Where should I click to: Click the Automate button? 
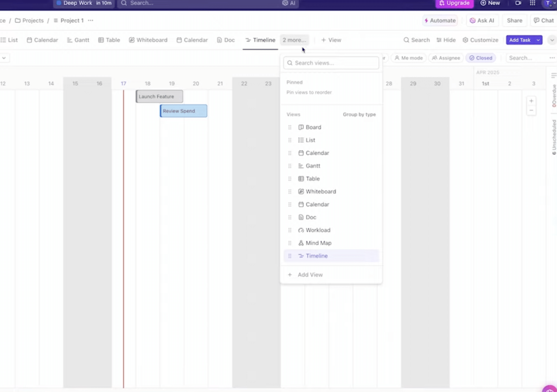pos(440,20)
